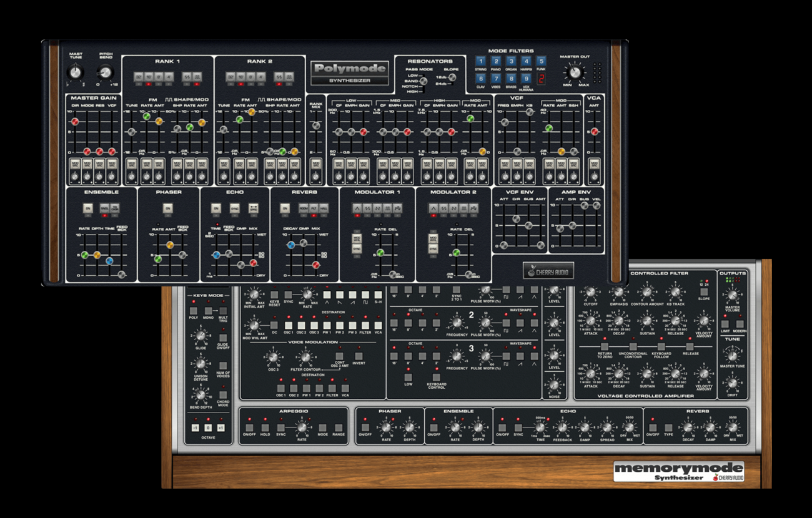Select Polymode Reverb ROOM type
Image resolution: width=812 pixels, height=518 pixels.
click(304, 208)
